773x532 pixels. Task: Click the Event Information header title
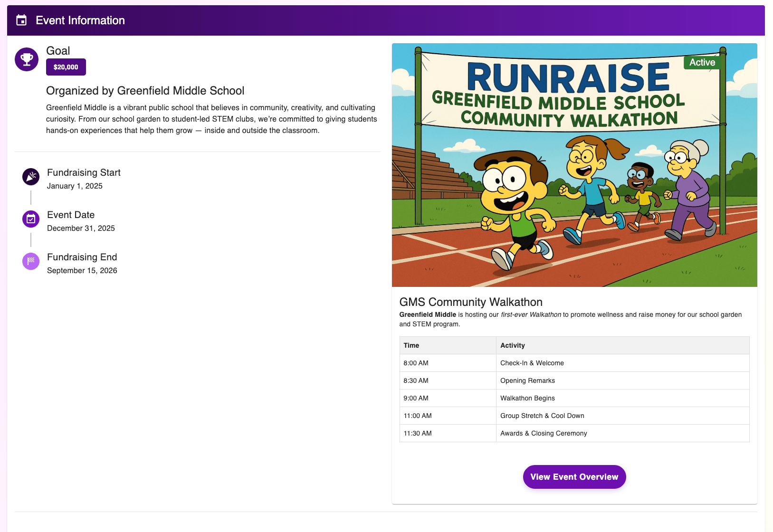(80, 20)
